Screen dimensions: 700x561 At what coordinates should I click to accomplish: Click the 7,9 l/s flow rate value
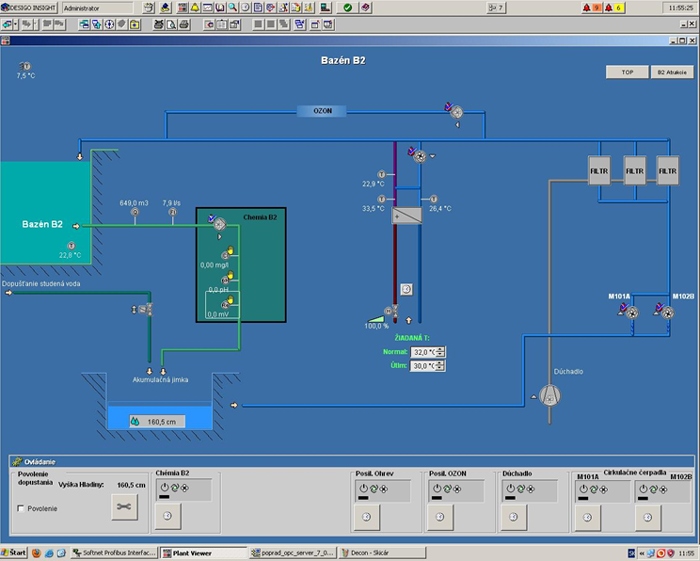tap(171, 203)
